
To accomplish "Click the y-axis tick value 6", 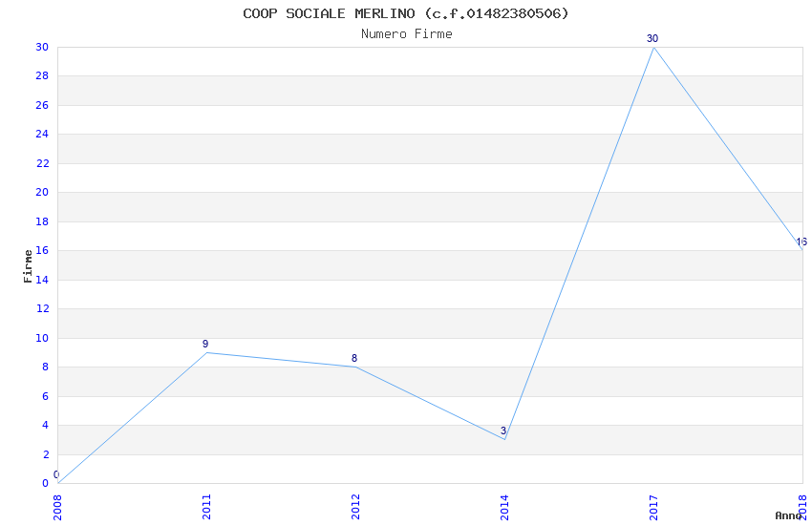I will tap(45, 396).
